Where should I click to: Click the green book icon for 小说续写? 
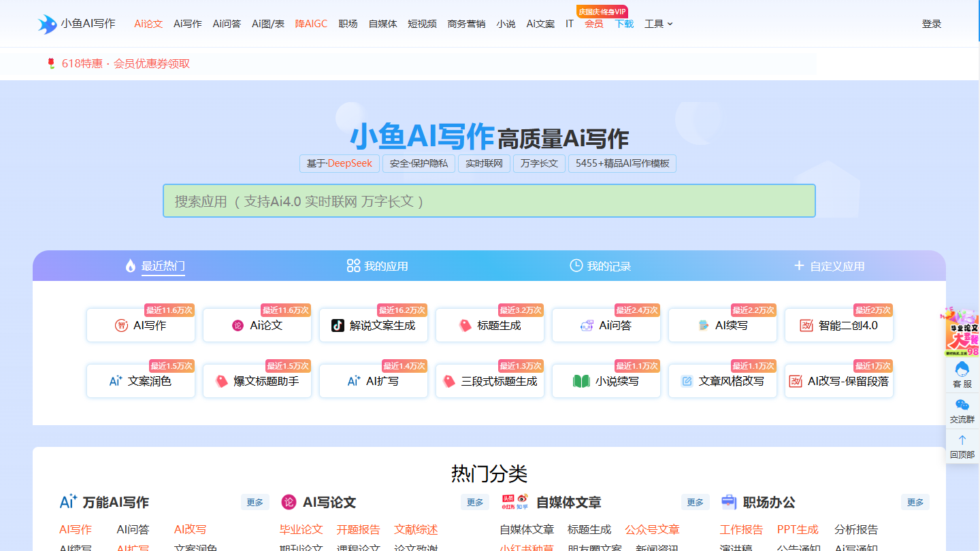pyautogui.click(x=581, y=382)
